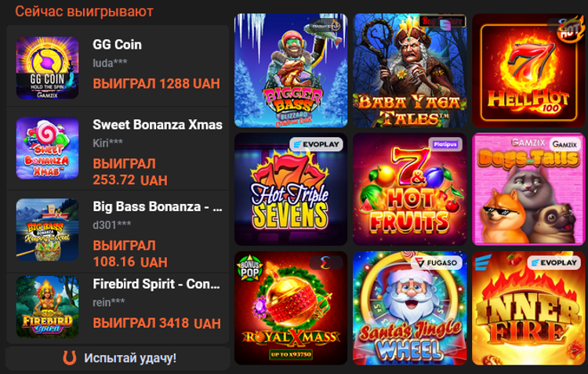The image size is (588, 374).
Task: Click the Испытай удачу! button
Action: pyautogui.click(x=118, y=358)
